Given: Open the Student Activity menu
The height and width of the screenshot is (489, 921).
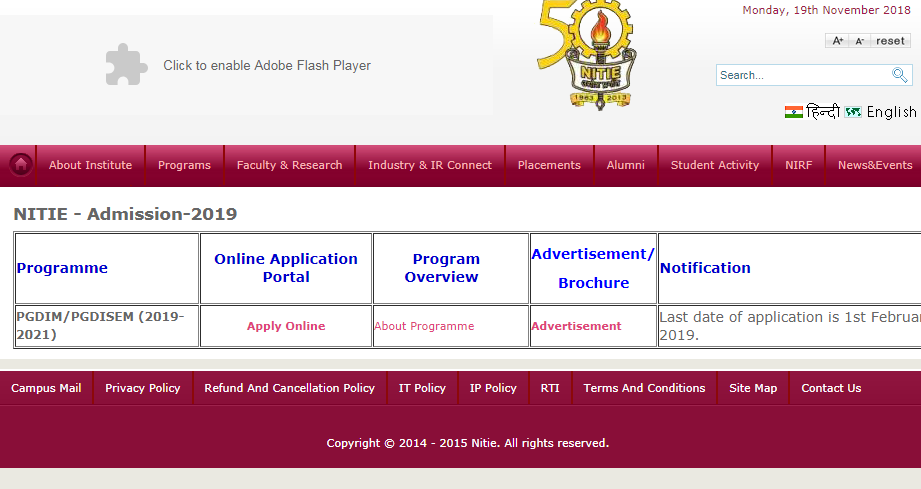Looking at the screenshot, I should pyautogui.click(x=715, y=165).
